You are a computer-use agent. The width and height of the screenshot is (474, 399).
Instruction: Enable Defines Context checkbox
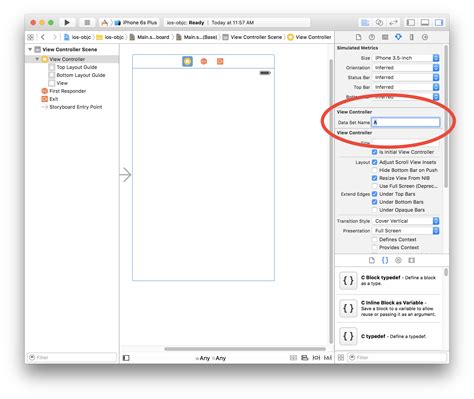click(x=374, y=240)
